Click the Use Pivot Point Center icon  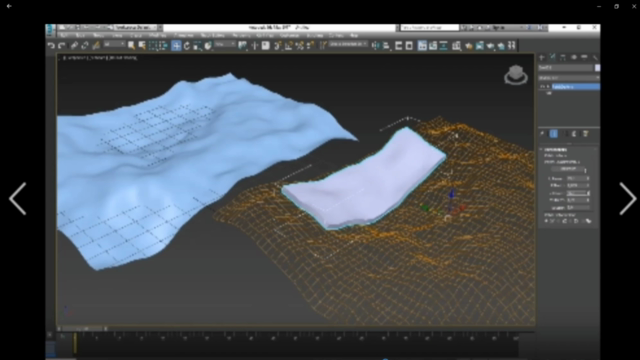[x=243, y=45]
